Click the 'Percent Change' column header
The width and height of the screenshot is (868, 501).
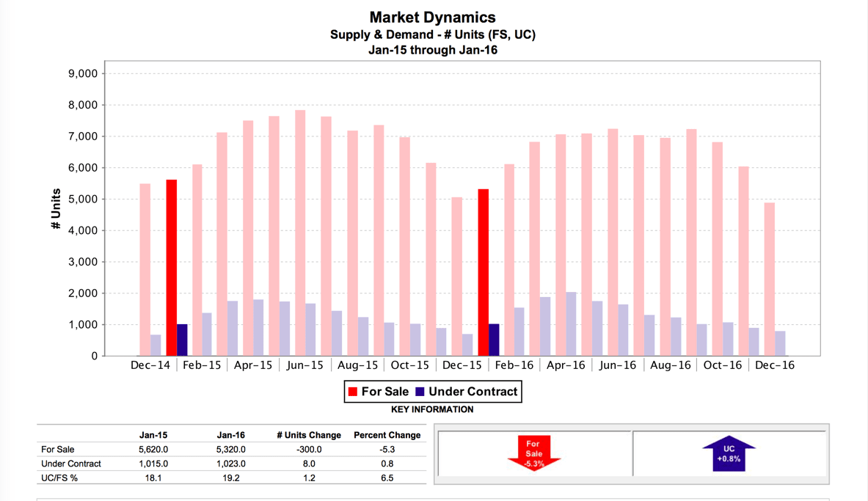click(387, 435)
